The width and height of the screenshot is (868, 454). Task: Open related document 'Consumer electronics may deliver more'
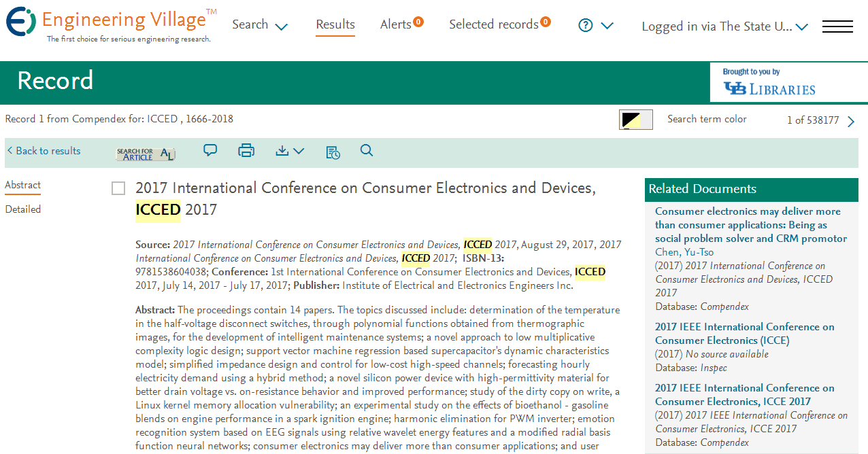[x=751, y=225]
